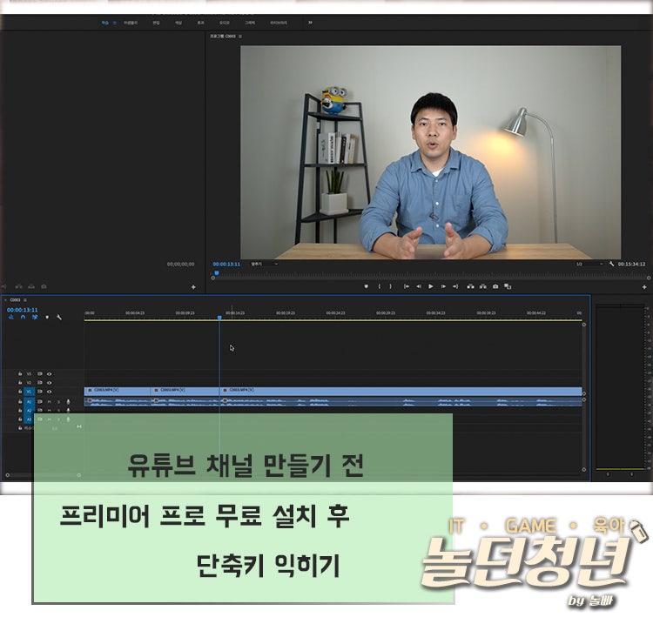Screen dimensions: 653x644
Task: Click the timeline playhead position timecode
Action: pos(23,310)
